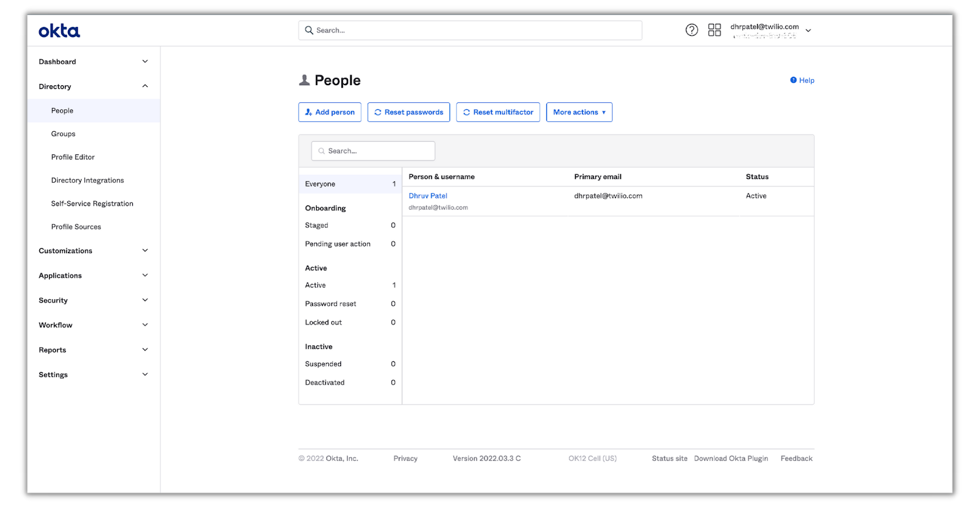The height and width of the screenshot is (507, 980).
Task: Select People in the Directory menu
Action: tap(93, 111)
